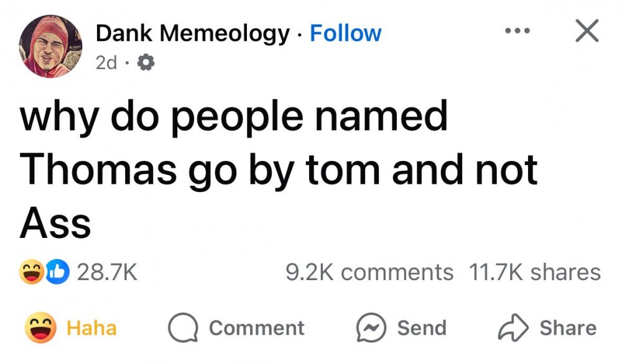
Task: Click the 2d post timestamp
Action: (106, 63)
